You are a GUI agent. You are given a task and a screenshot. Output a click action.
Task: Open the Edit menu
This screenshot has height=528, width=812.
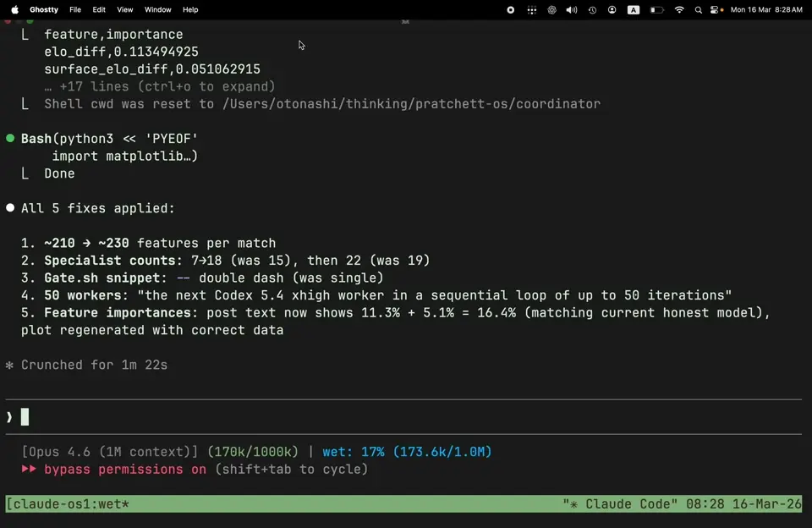[99, 9]
